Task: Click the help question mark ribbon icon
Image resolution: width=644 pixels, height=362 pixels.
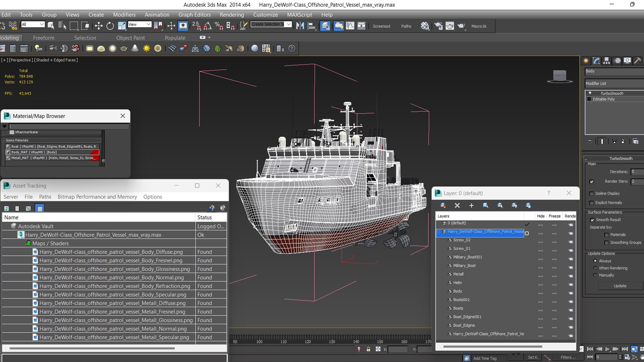Action: (x=292, y=48)
